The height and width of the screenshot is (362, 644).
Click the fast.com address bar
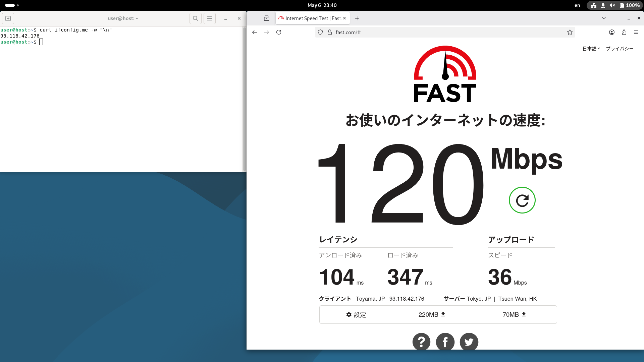pos(445,32)
